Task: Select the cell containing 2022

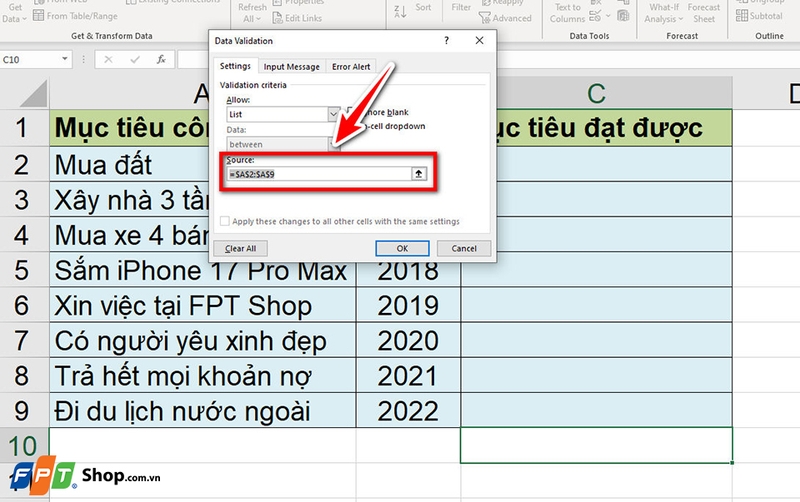Action: coord(408,411)
